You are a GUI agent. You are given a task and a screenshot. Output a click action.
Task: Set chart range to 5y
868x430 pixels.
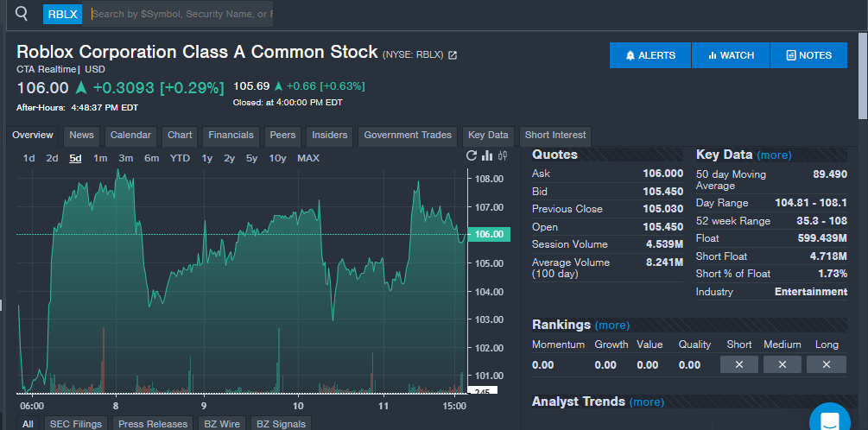[252, 158]
